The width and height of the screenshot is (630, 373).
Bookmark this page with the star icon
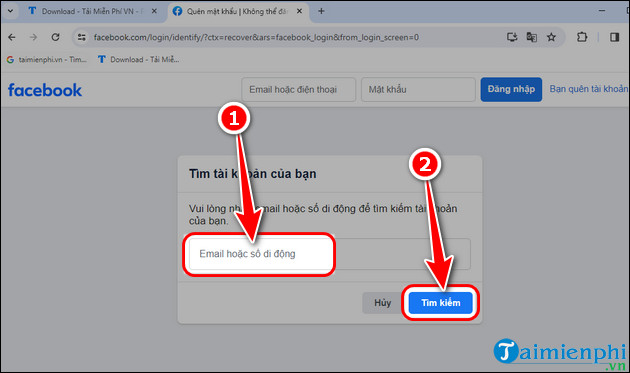click(x=551, y=37)
